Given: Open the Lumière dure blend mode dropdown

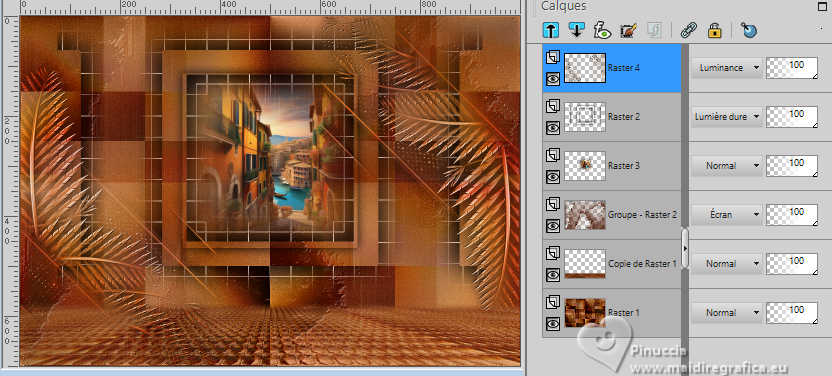Looking at the screenshot, I should point(727,117).
